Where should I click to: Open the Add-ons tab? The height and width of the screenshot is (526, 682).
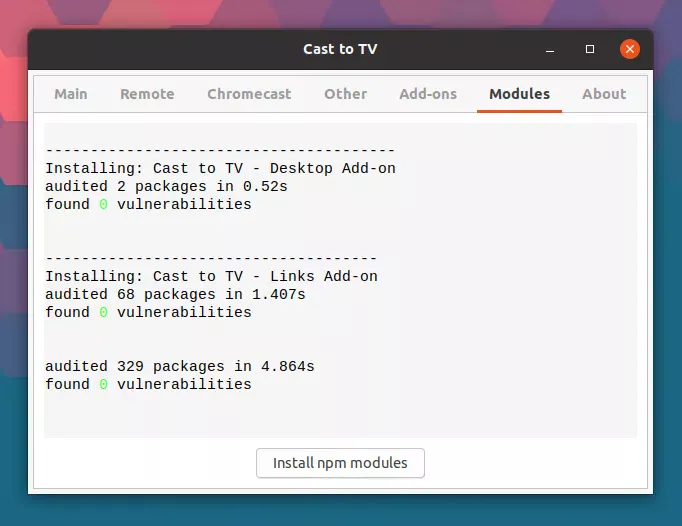click(428, 94)
